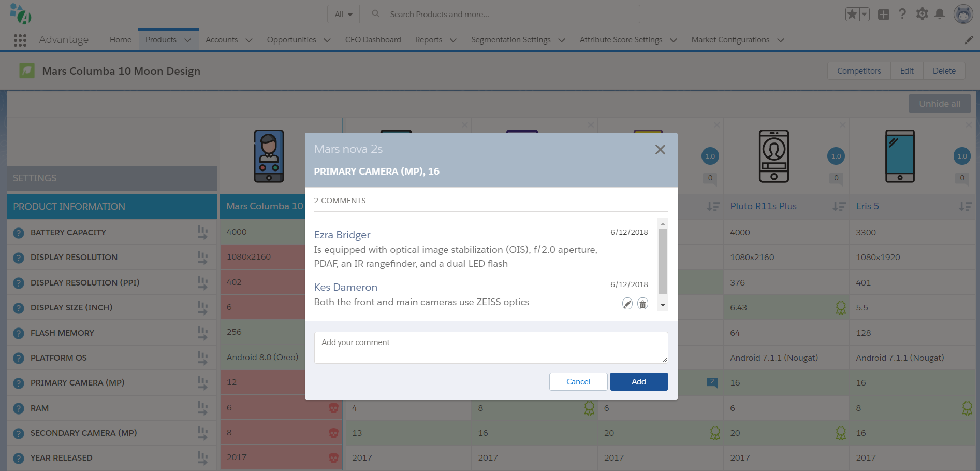Click the Battery Capacity help icon
The width and height of the screenshot is (980, 471).
(x=19, y=233)
